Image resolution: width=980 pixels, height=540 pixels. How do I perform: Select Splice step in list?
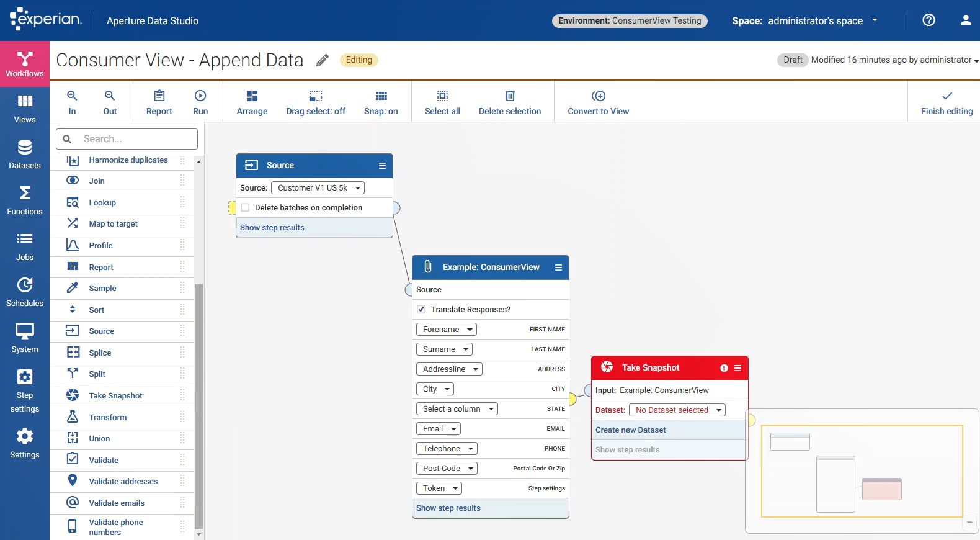(x=122, y=353)
